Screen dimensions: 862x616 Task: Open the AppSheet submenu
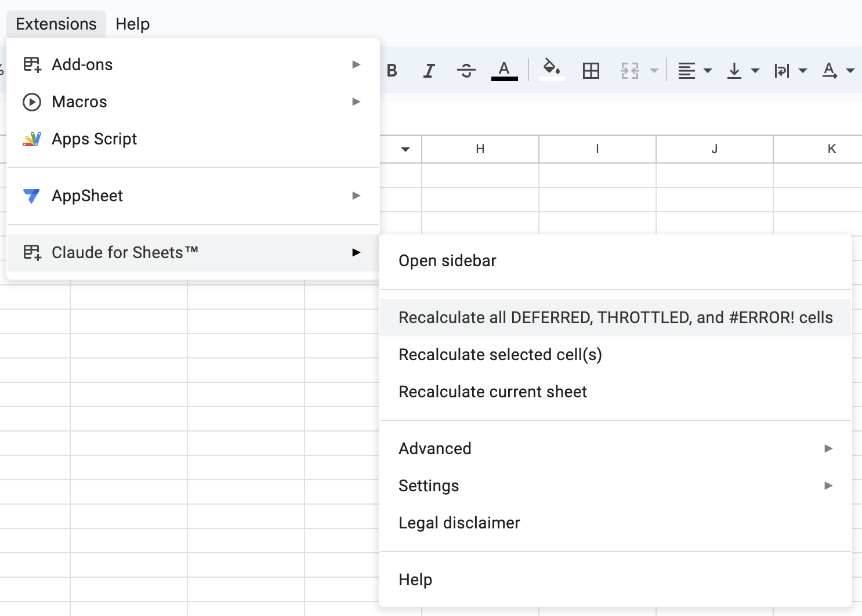tap(193, 195)
